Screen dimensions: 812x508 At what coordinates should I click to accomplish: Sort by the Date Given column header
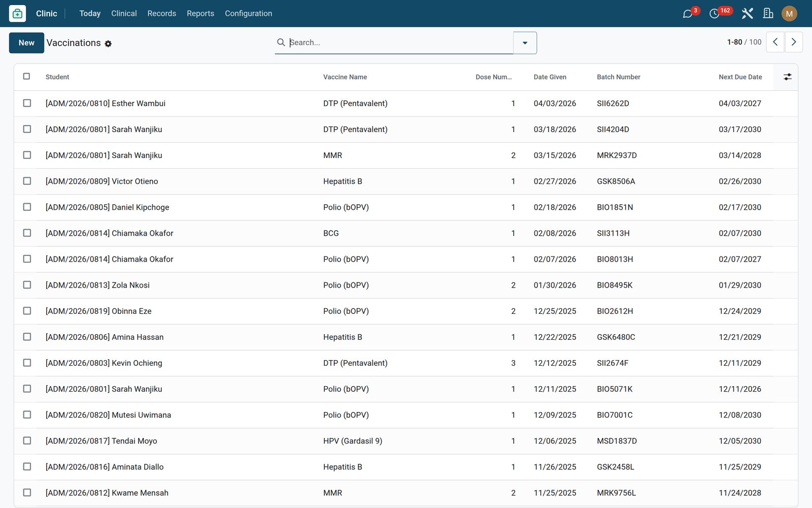click(x=550, y=77)
